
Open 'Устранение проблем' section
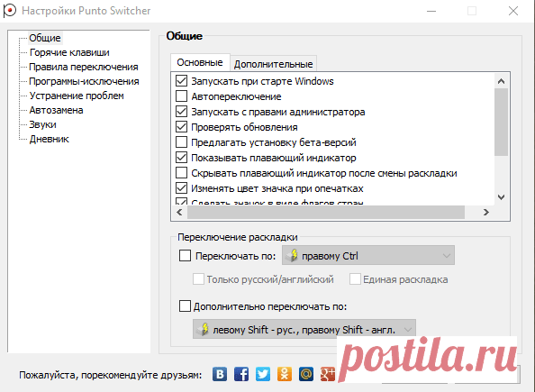click(x=77, y=96)
